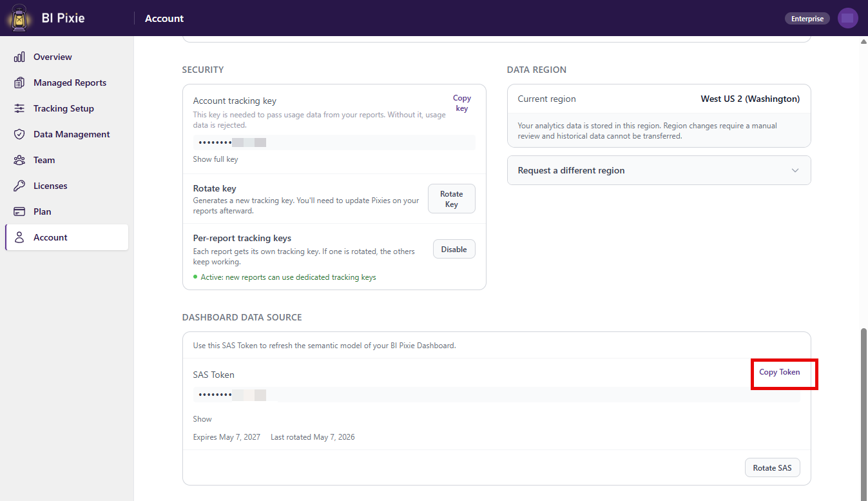Go to Licenses page
868x501 pixels.
pos(67,186)
